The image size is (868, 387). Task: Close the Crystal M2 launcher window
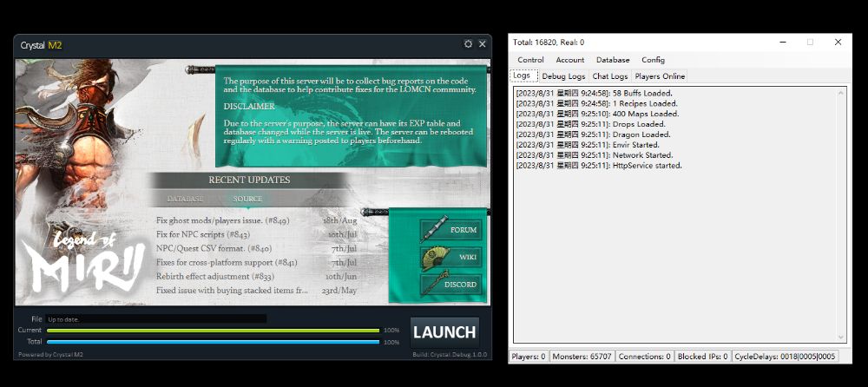(483, 44)
